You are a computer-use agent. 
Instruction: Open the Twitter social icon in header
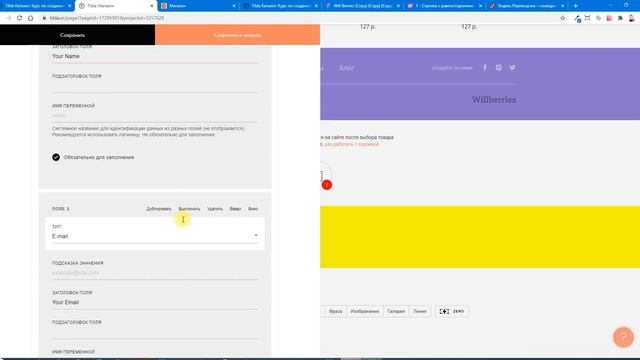512,68
